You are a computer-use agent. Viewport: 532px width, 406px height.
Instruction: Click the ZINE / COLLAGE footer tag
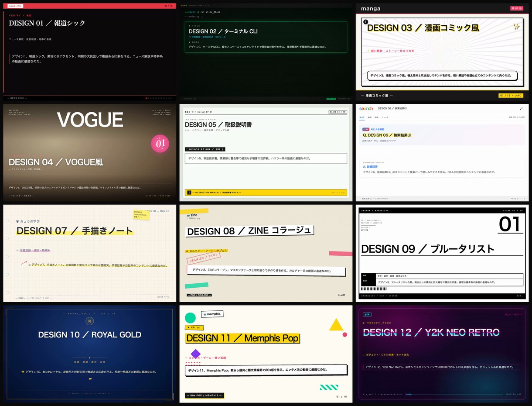[199, 295]
